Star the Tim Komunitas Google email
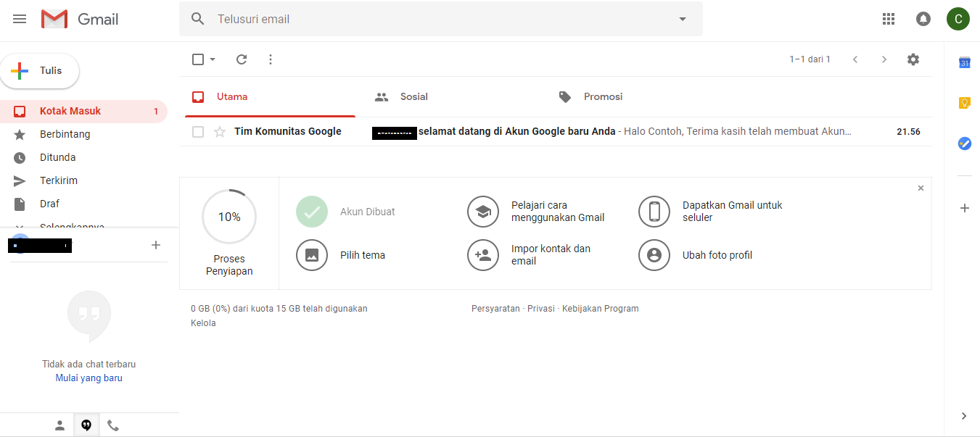This screenshot has width=980, height=437. point(219,131)
